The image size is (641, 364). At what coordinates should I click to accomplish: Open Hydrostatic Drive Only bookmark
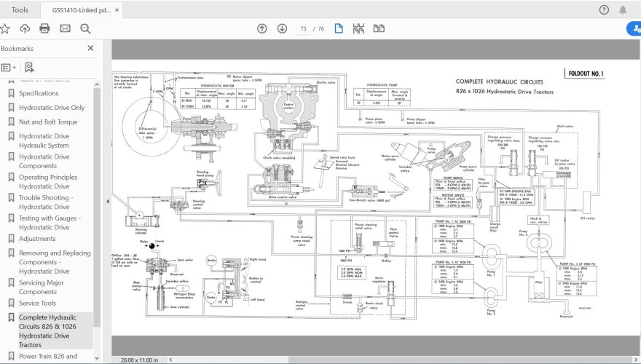[x=52, y=108]
